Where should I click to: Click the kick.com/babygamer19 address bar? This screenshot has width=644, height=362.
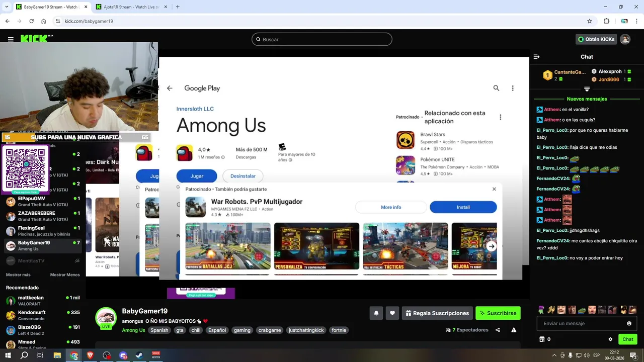pyautogui.click(x=322, y=21)
